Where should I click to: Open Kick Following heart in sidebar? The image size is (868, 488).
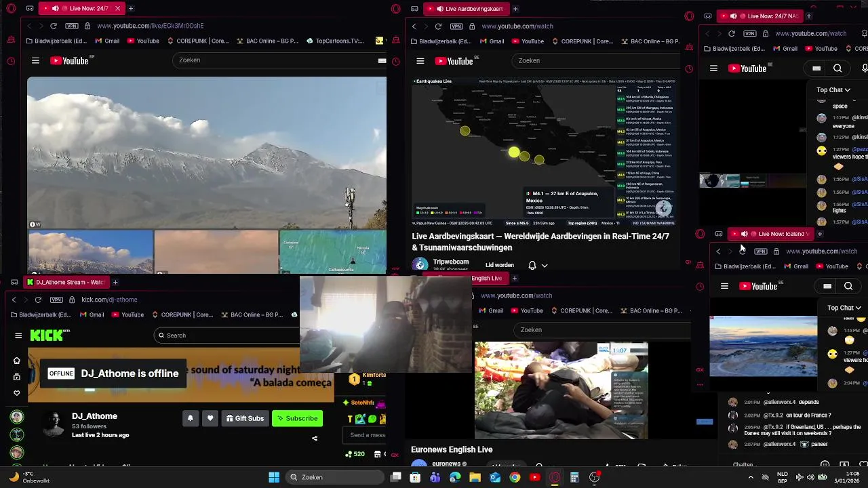(x=17, y=393)
